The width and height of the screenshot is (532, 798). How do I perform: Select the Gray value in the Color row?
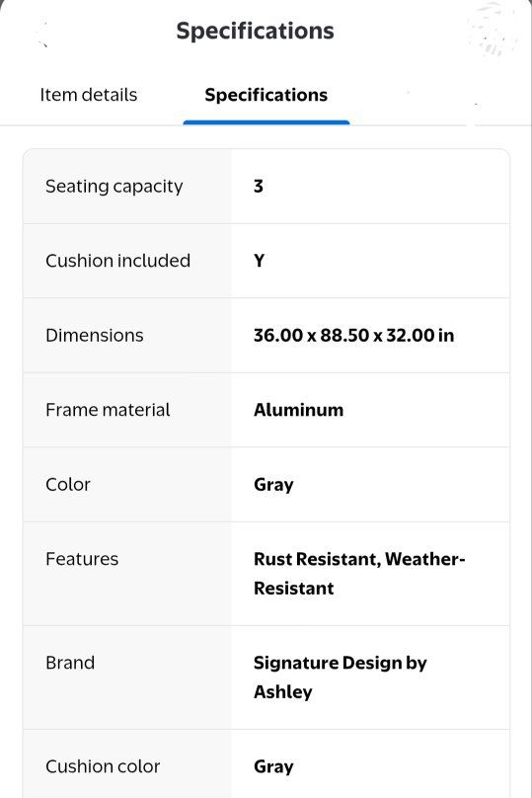273,485
